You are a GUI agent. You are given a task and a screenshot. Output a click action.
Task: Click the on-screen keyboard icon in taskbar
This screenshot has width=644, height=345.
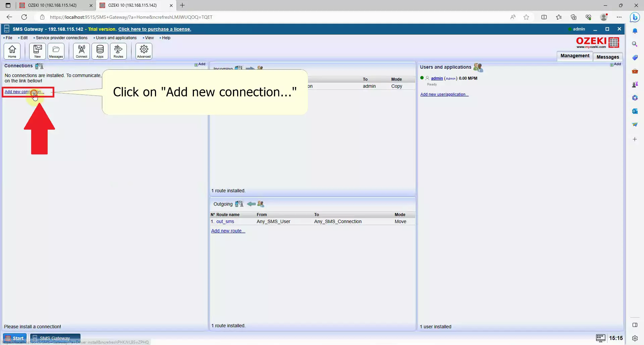[600, 338]
